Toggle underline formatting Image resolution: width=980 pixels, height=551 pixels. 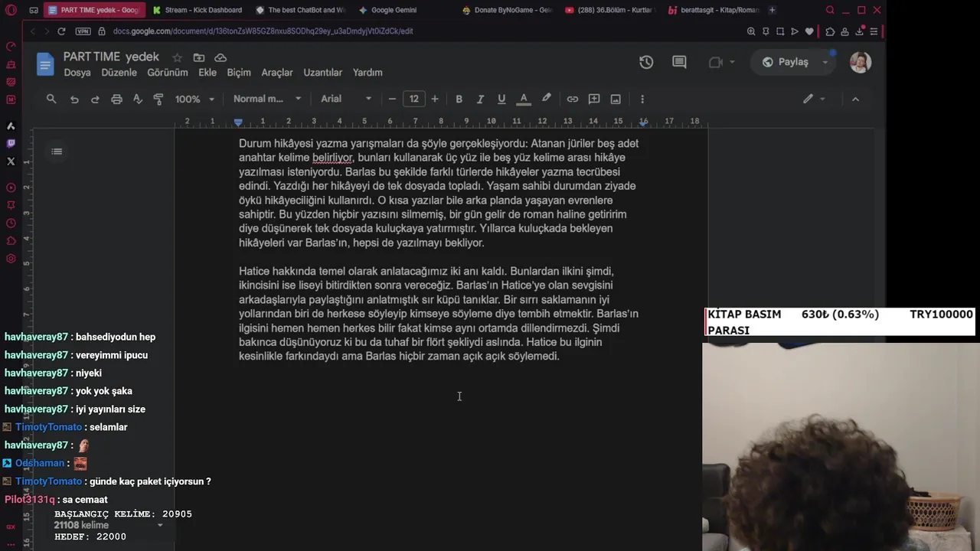pyautogui.click(x=501, y=99)
